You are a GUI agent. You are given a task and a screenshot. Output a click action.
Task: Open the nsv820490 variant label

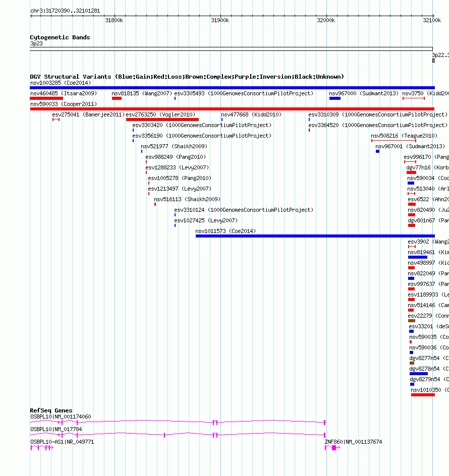[x=428, y=210]
